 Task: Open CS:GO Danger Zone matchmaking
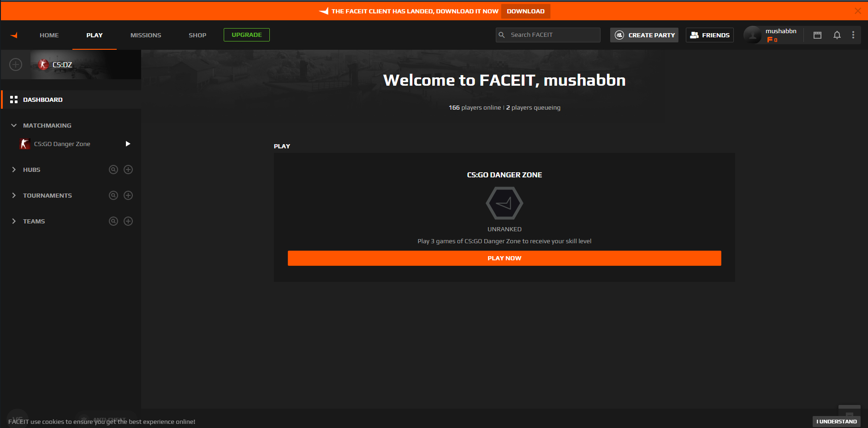click(x=62, y=144)
